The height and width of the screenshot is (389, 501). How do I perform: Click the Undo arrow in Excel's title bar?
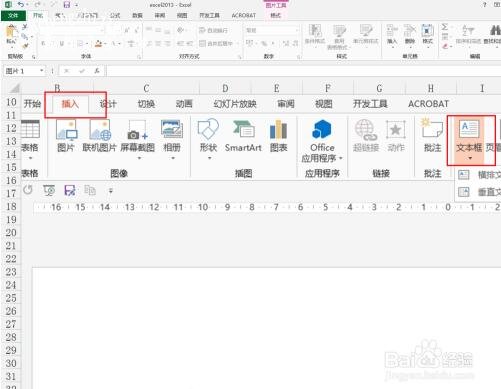tap(21, 5)
